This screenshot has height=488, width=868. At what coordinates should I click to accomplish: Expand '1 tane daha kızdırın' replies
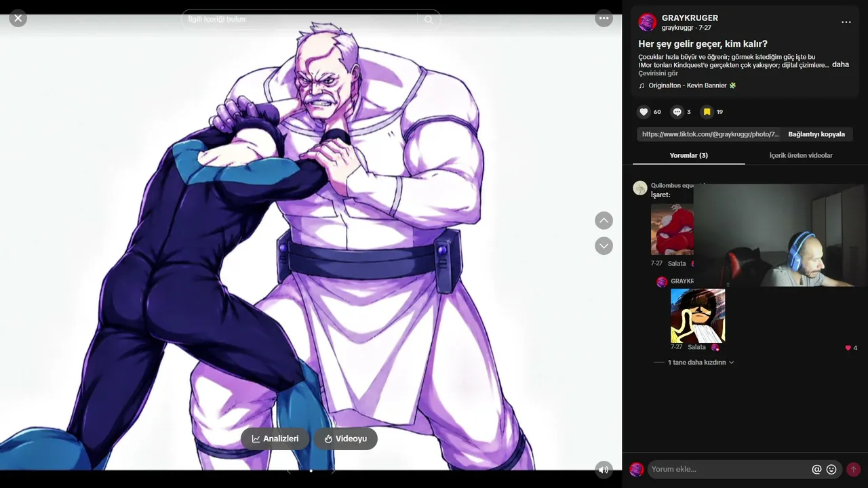[701, 363]
